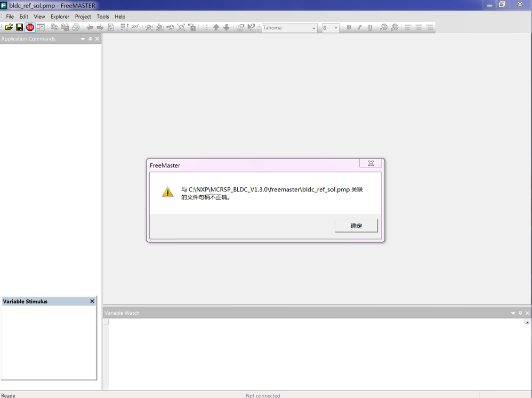The height and width of the screenshot is (398, 532).
Task: Toggle Bold formatting
Action: [x=349, y=28]
